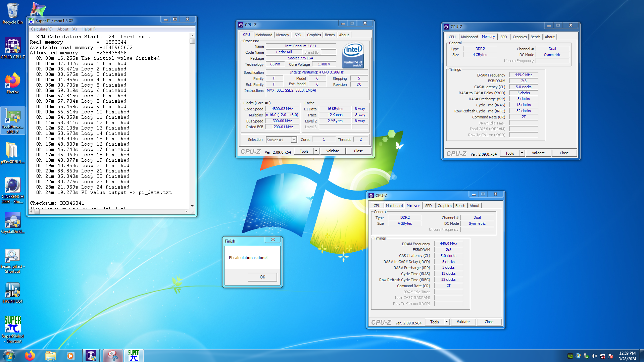Click Firefox in the taskbar
Screen dimensions: 644x362
30,356
